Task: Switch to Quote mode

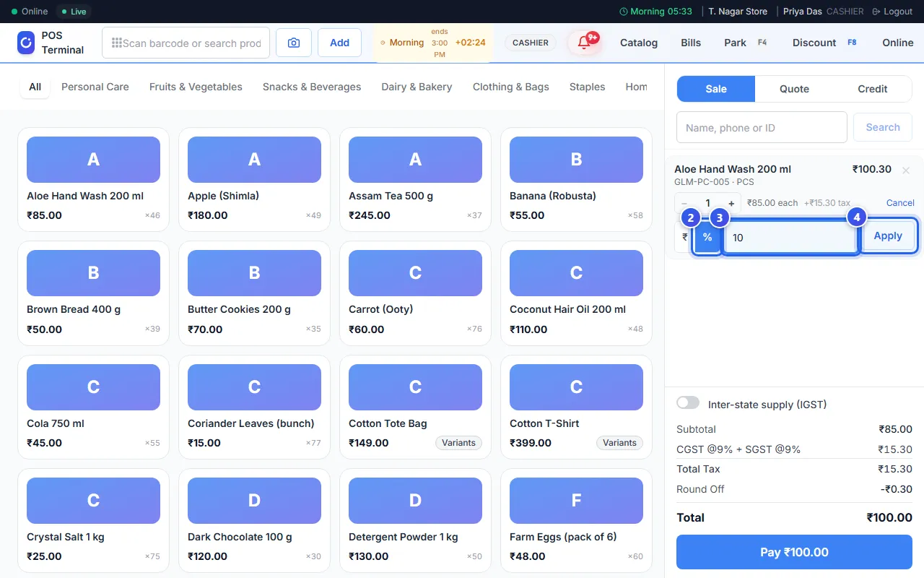Action: [794, 89]
